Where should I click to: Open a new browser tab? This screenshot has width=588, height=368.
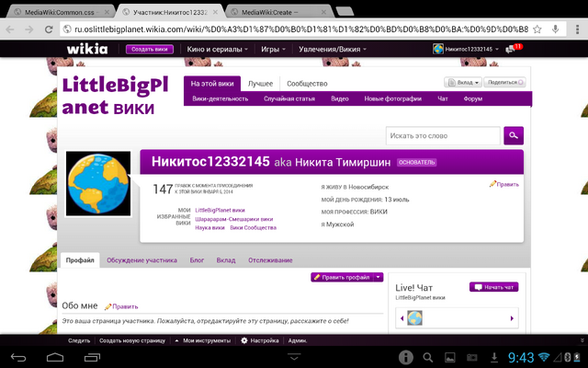pyautogui.click(x=345, y=12)
